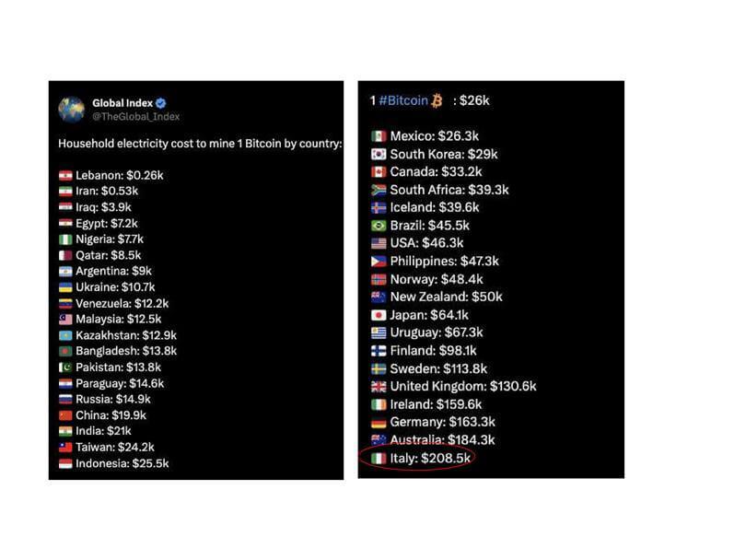This screenshot has width=746, height=560.
Task: Click the Lebanon flag icon
Action: click(65, 176)
